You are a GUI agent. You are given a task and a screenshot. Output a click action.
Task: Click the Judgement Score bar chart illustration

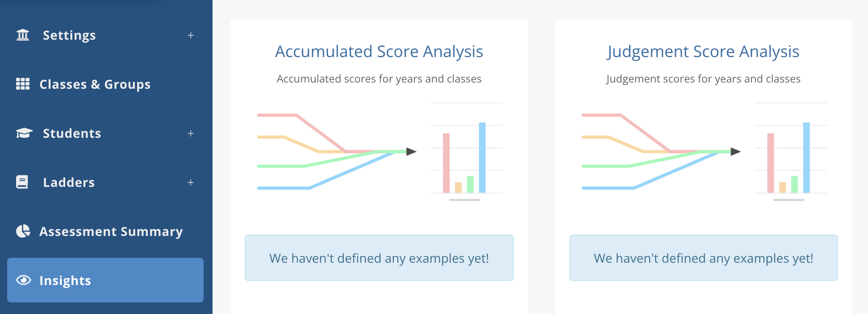[x=791, y=152]
